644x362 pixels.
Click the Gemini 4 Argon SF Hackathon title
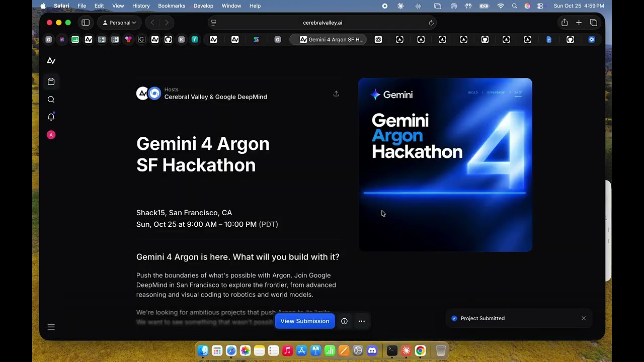click(x=203, y=154)
